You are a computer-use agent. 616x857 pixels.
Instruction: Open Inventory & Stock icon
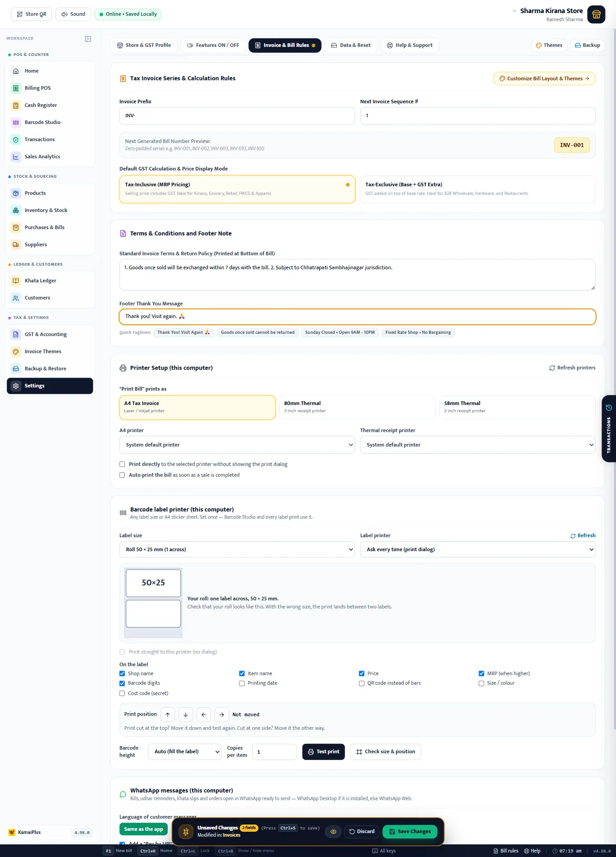tap(16, 210)
